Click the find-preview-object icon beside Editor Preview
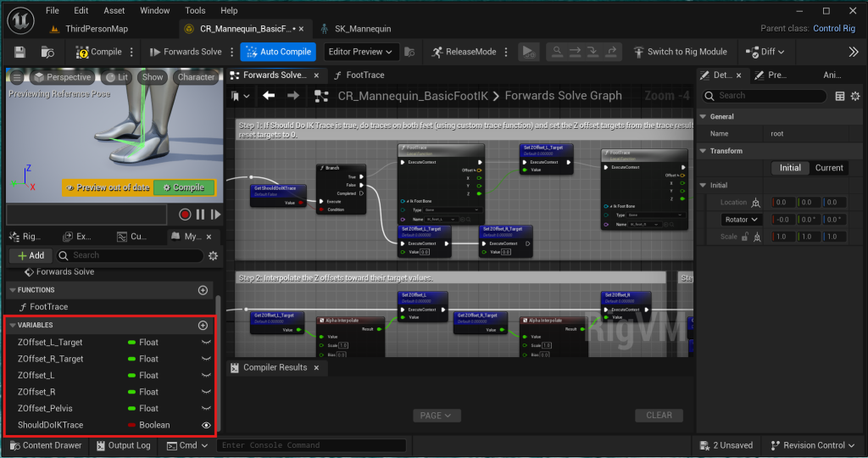Image resolution: width=868 pixels, height=458 pixels. pos(409,52)
